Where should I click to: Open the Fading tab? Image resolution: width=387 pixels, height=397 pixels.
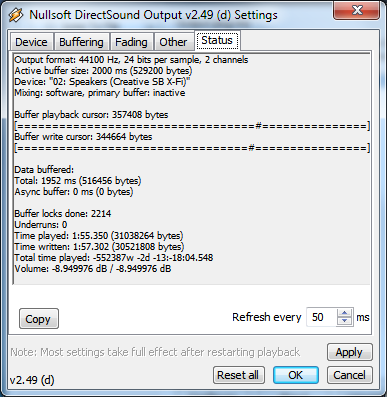point(131,42)
